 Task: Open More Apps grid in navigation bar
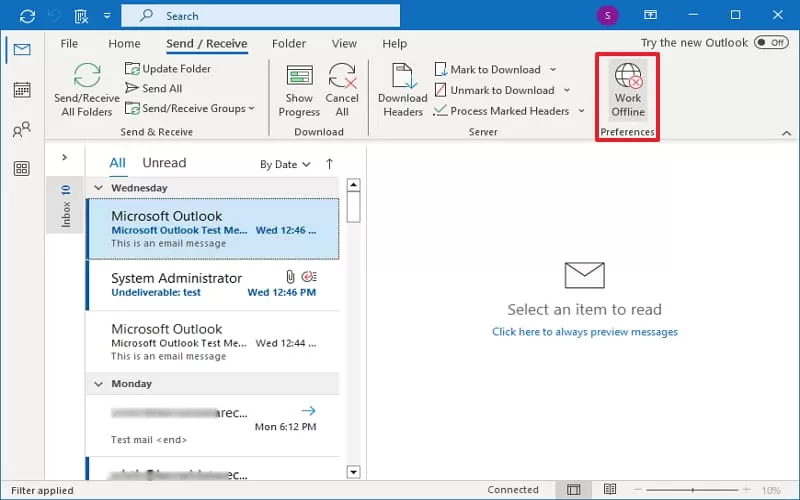point(21,168)
